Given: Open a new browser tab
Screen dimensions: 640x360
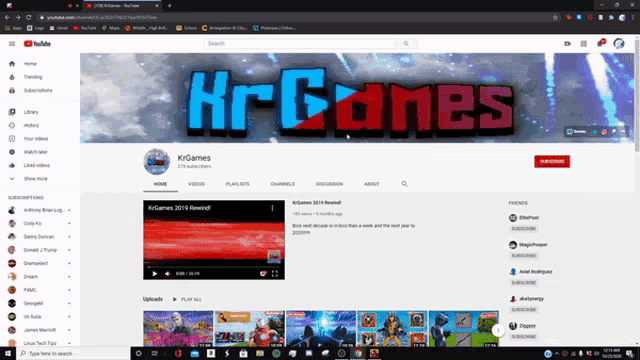Looking at the screenshot, I should [x=169, y=6].
